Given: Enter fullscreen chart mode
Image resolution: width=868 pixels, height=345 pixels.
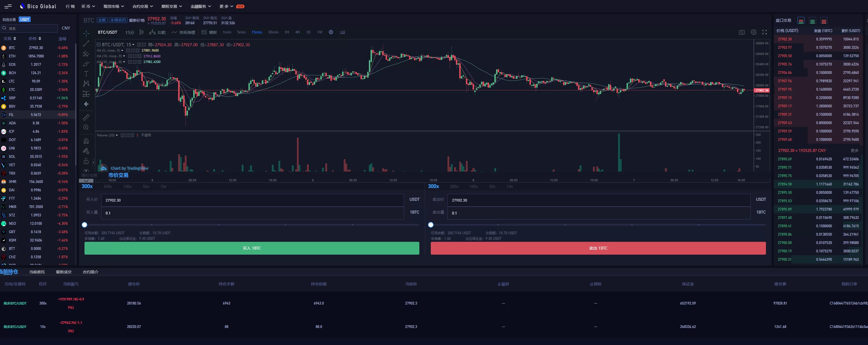Looking at the screenshot, I should (x=765, y=32).
